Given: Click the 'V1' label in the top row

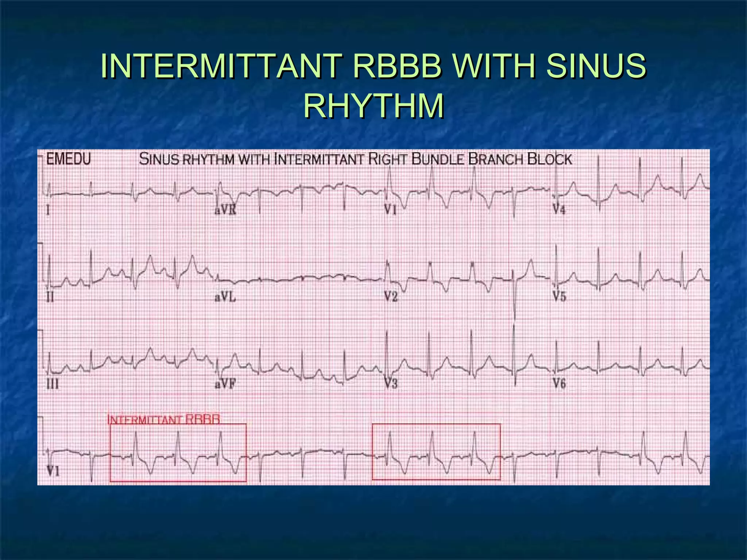Looking at the screenshot, I should (390, 210).
